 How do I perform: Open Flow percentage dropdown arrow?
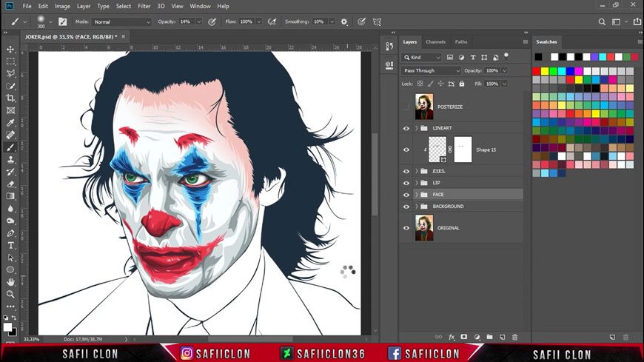click(259, 21)
